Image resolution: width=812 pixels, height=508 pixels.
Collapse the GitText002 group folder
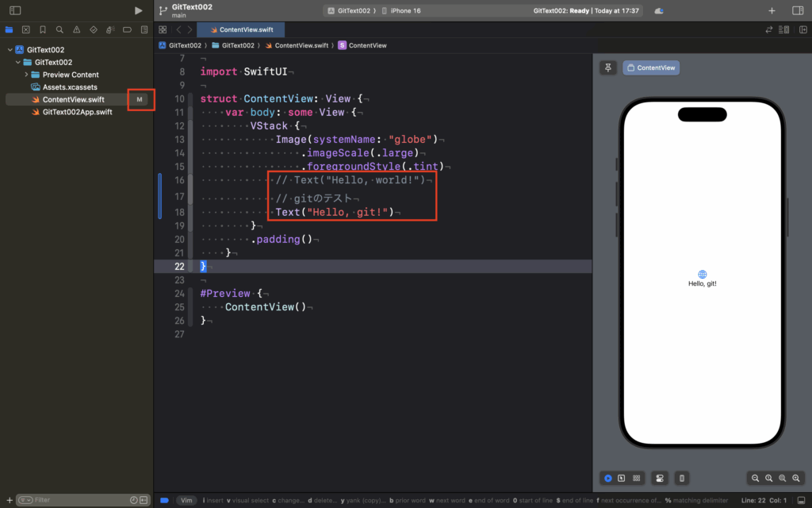tap(18, 62)
